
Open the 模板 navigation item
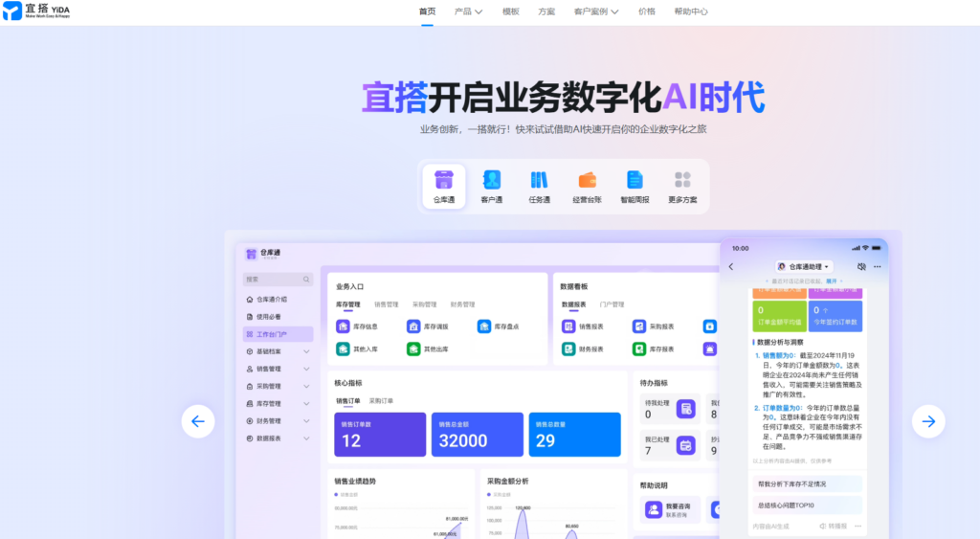511,11
